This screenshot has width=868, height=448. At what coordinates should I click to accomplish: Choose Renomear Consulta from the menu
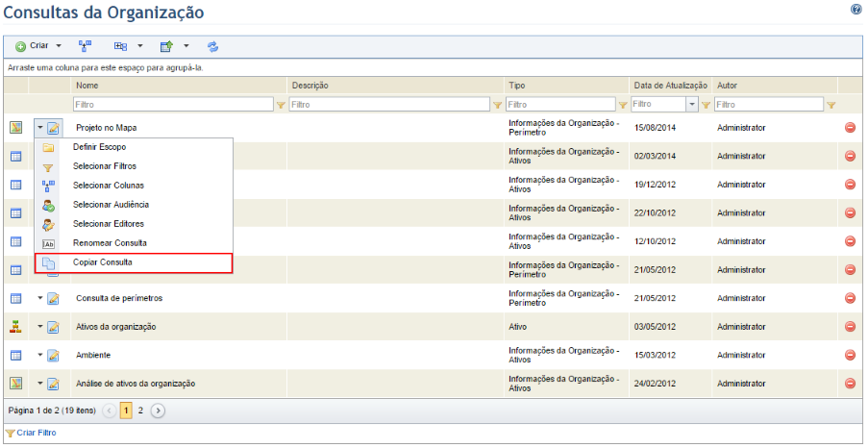point(134,243)
